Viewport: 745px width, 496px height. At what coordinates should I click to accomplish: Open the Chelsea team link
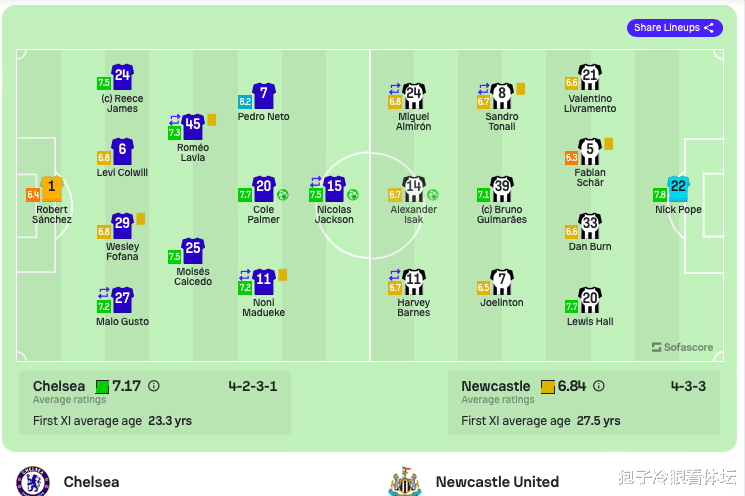coord(91,482)
